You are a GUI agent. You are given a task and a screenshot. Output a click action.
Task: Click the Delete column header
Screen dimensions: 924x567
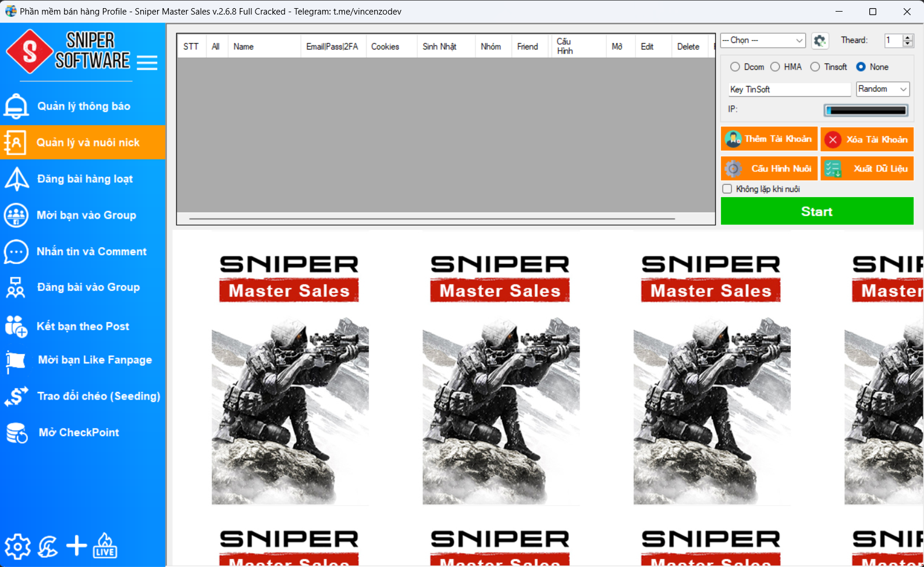tap(689, 47)
